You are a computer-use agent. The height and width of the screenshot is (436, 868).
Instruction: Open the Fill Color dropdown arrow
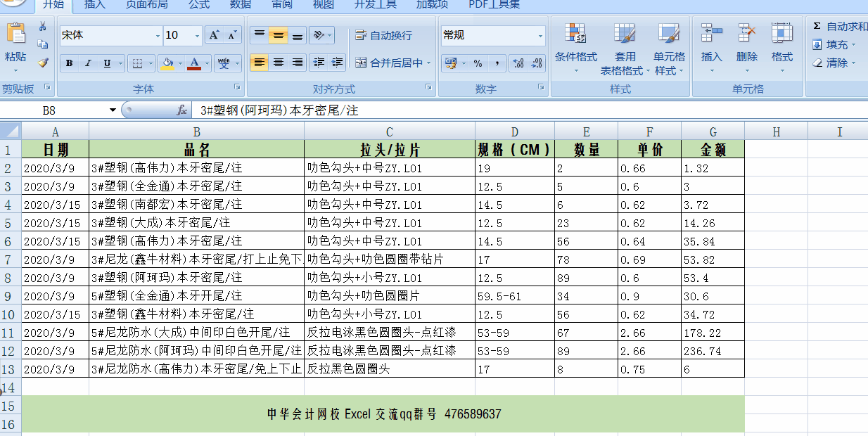180,63
